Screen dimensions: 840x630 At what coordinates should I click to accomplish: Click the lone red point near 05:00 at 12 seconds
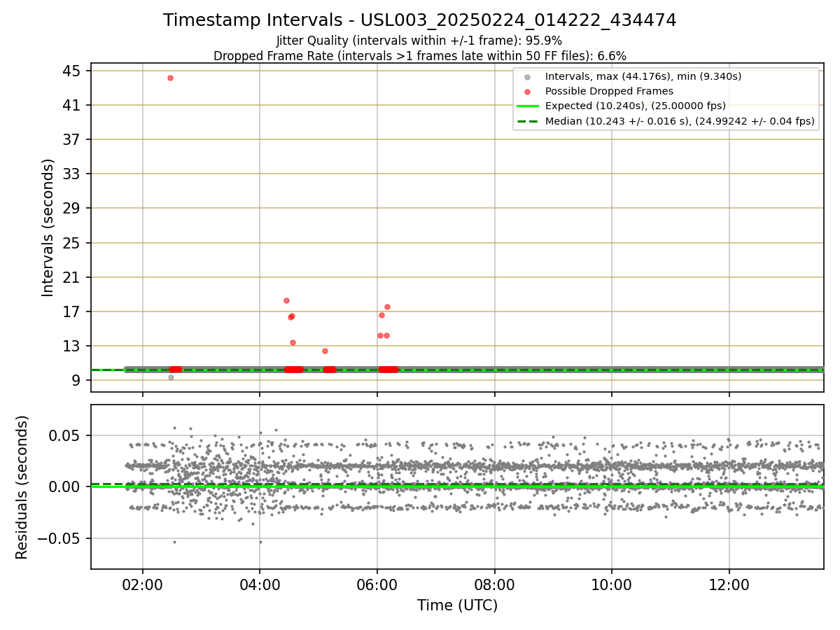[x=325, y=351]
